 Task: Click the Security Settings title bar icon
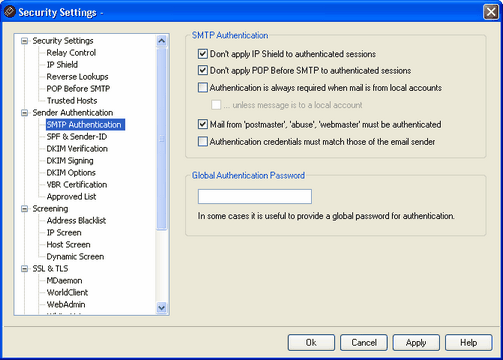(x=10, y=12)
